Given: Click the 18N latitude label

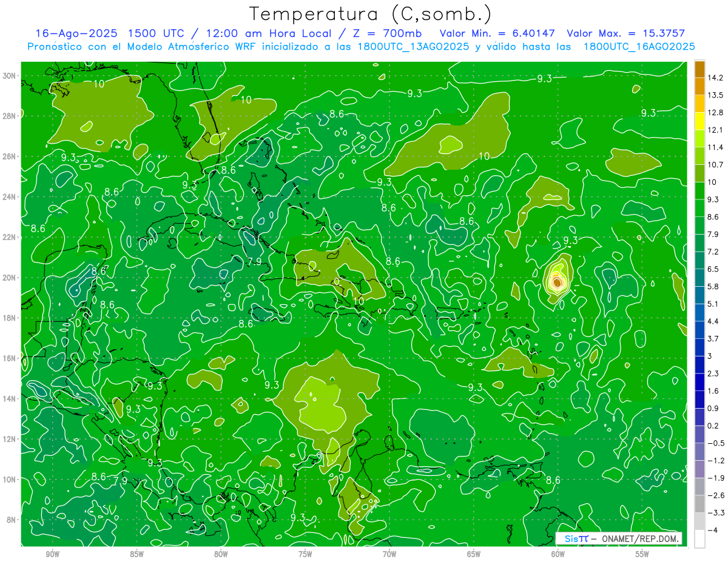Looking at the screenshot, I should tap(10, 318).
